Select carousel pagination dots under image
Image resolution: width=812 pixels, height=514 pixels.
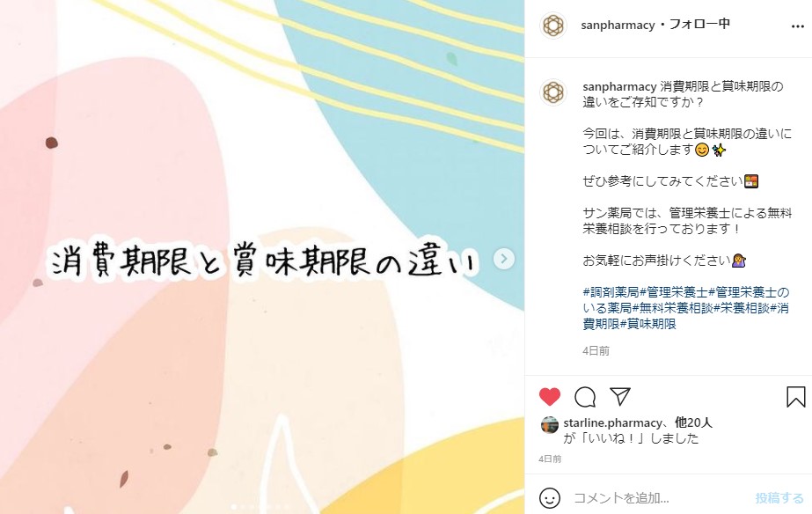pos(260,507)
